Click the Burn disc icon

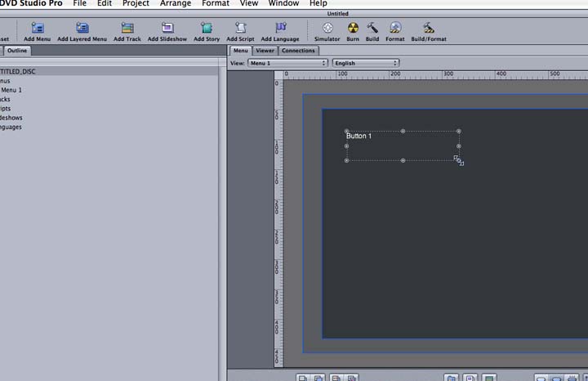[353, 29]
